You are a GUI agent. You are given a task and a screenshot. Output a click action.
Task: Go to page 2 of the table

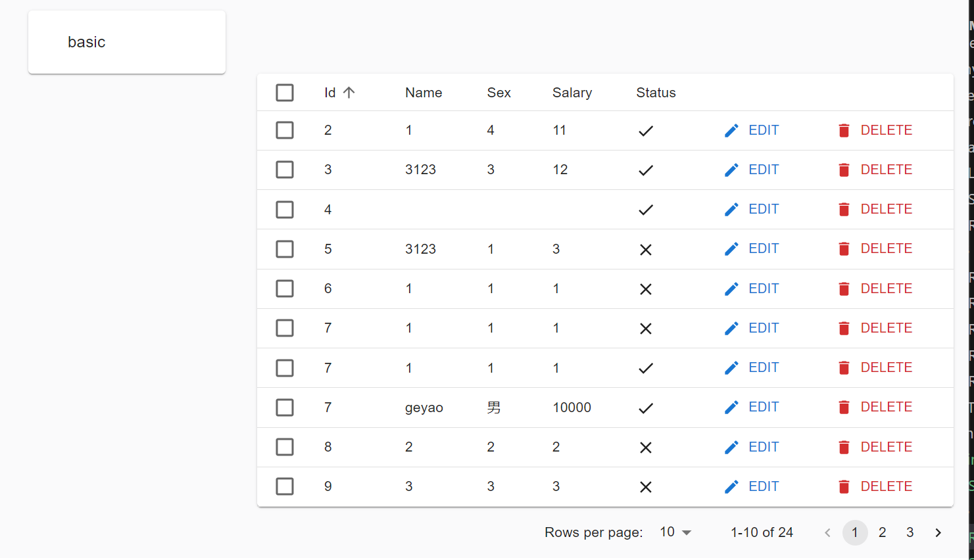coord(883,532)
